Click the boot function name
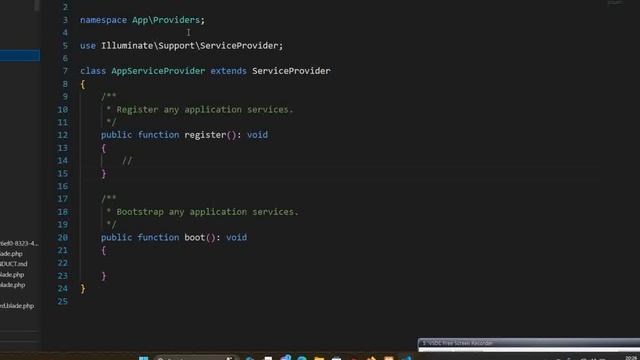The image size is (640, 360). [195, 238]
